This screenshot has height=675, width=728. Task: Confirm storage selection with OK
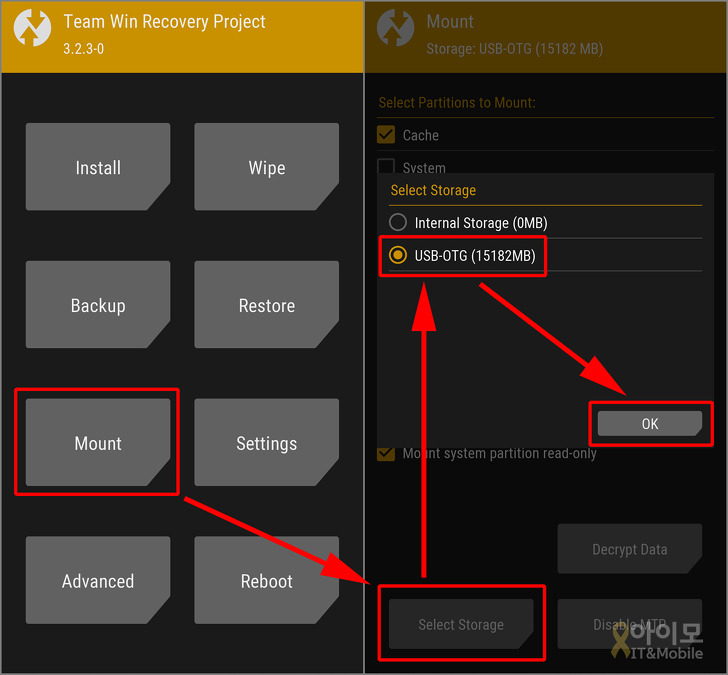point(650,423)
